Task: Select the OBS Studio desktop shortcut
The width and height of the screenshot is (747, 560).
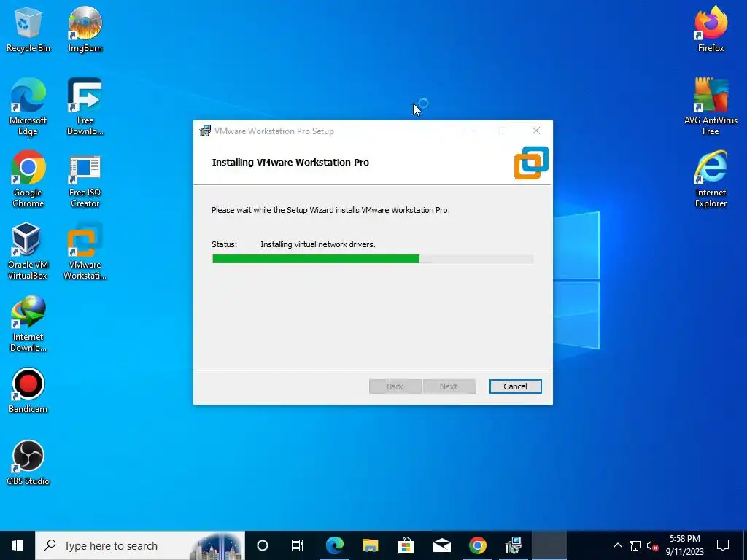Action: click(x=28, y=463)
